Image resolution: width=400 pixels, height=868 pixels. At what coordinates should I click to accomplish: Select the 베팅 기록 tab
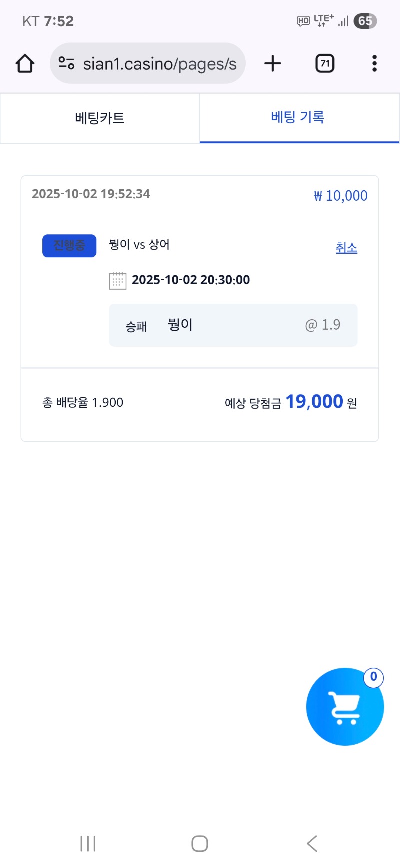click(x=298, y=117)
